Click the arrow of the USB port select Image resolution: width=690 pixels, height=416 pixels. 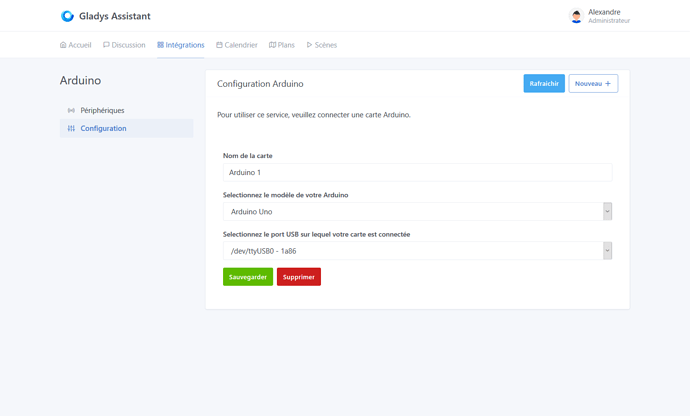607,251
